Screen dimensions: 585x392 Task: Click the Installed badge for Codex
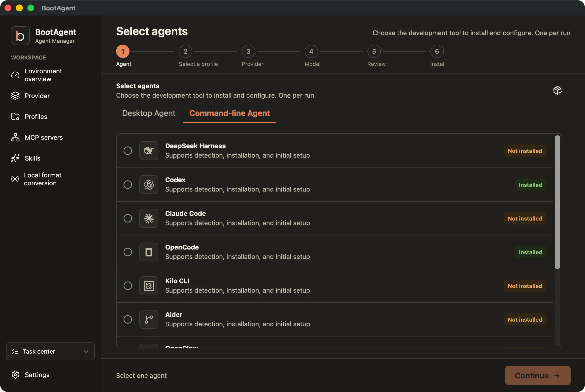(530, 185)
